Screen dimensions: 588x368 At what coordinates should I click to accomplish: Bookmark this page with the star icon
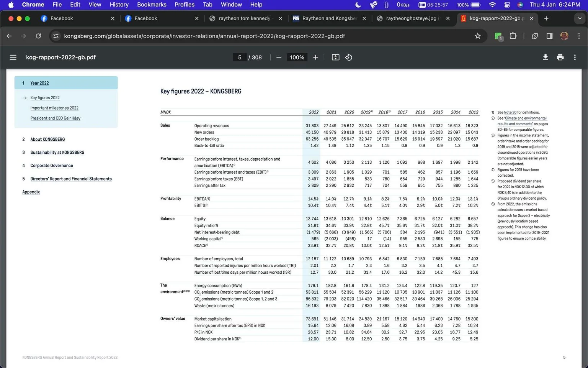477,36
